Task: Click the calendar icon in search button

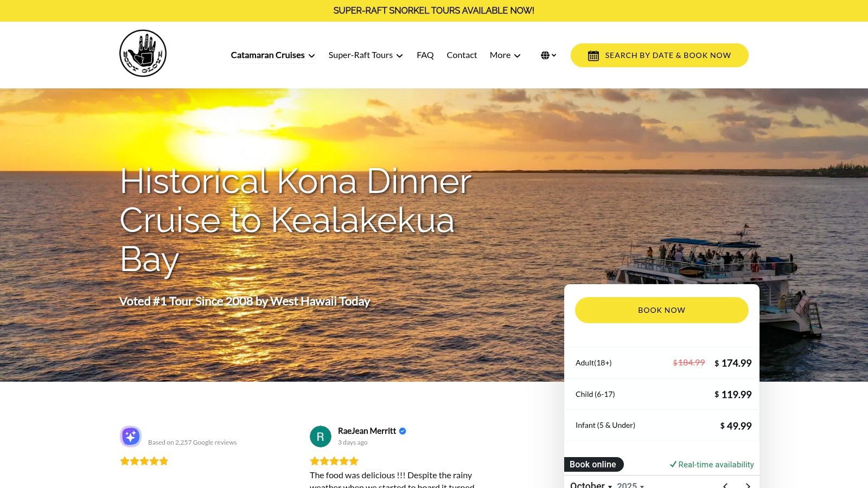Action: 593,55
